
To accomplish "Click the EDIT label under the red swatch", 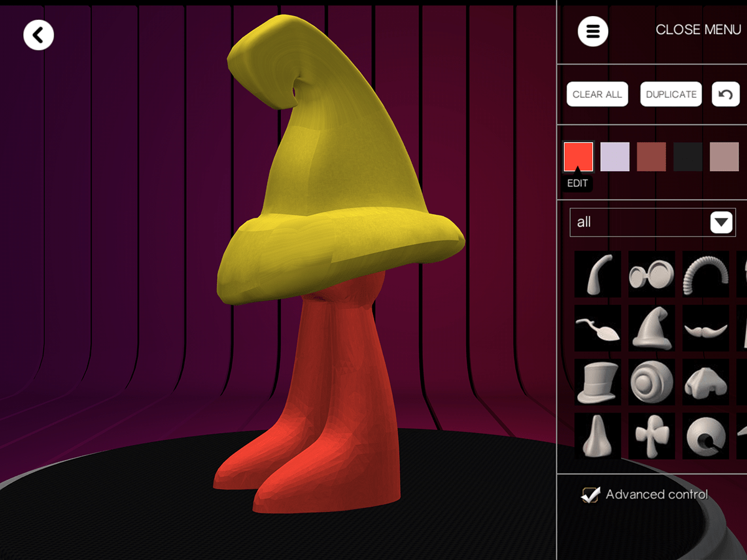I will 578,184.
